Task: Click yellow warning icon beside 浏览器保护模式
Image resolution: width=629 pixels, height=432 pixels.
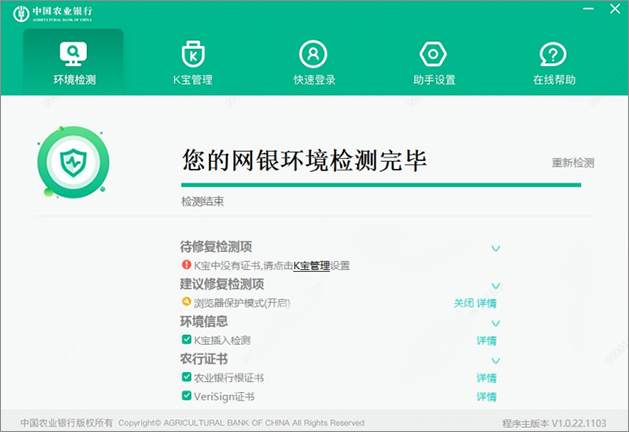Action: coord(186,302)
